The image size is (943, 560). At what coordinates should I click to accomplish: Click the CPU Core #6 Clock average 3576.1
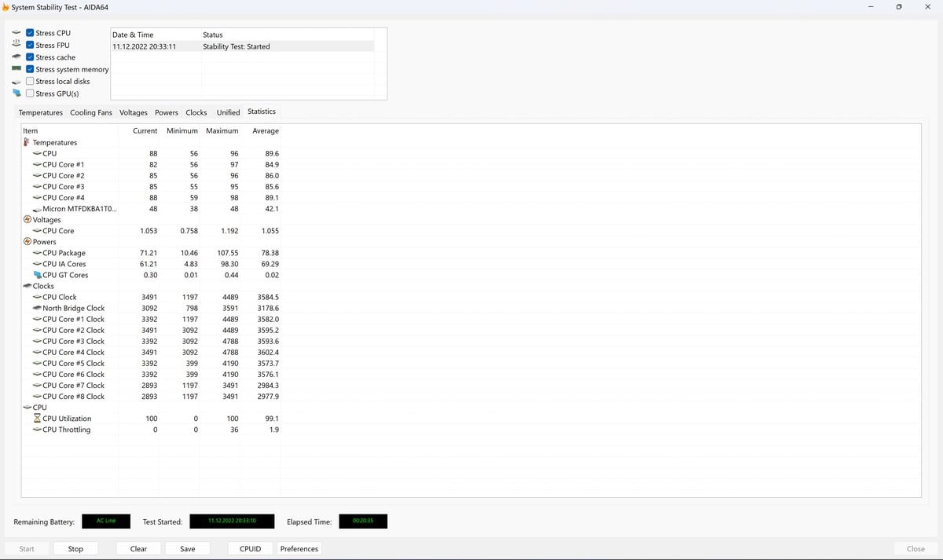(268, 374)
